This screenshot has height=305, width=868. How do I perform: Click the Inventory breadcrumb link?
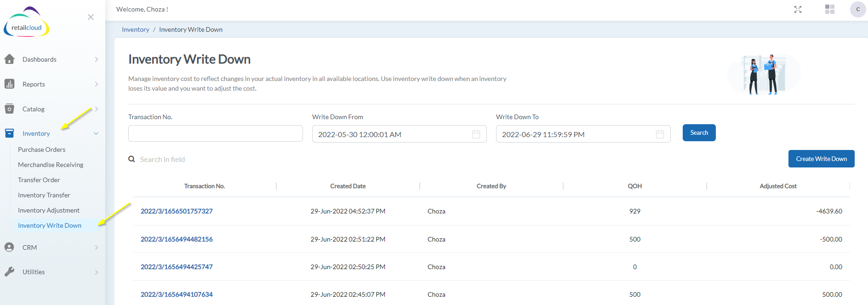pos(135,29)
